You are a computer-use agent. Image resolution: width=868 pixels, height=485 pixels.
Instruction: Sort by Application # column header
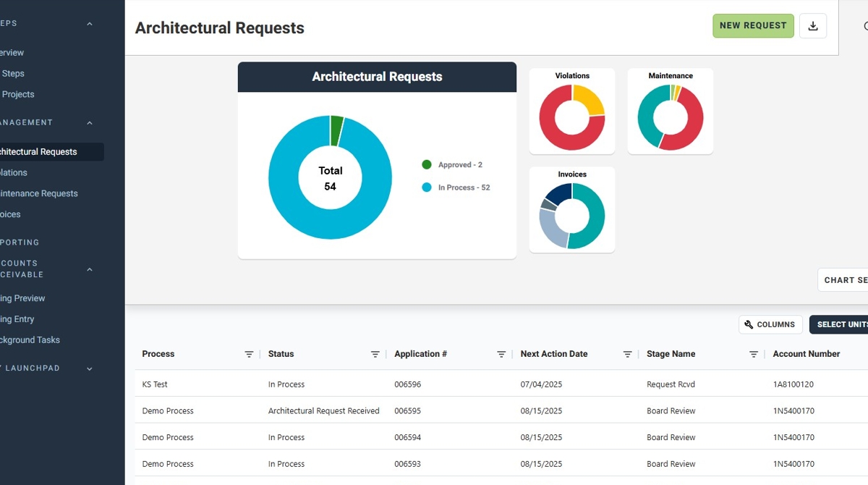pyautogui.click(x=420, y=355)
